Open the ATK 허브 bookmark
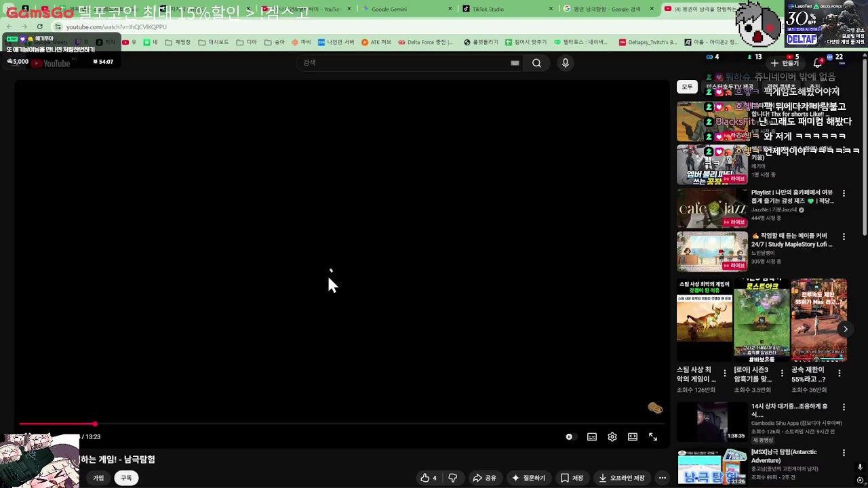The image size is (868, 488). (x=376, y=42)
